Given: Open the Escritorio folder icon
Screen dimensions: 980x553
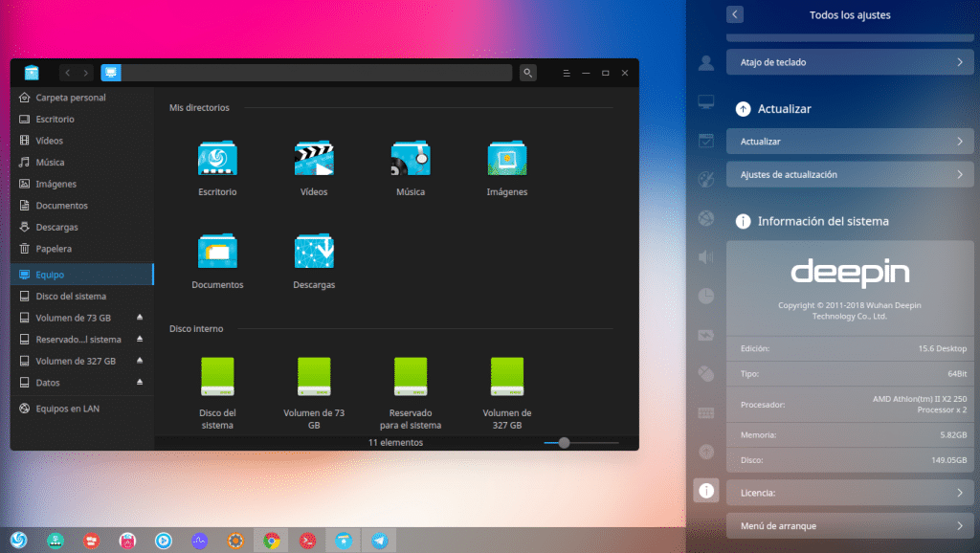Looking at the screenshot, I should click(x=217, y=159).
